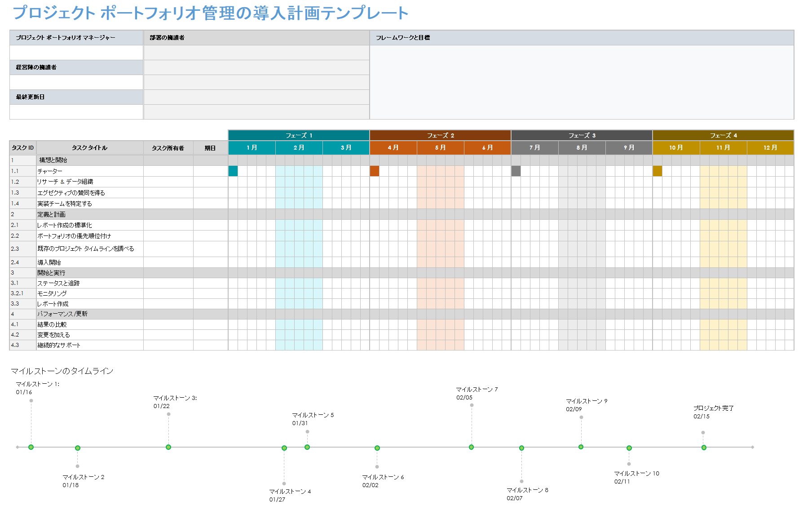
Task: Click the タスク ID column header
Action: tap(23, 147)
